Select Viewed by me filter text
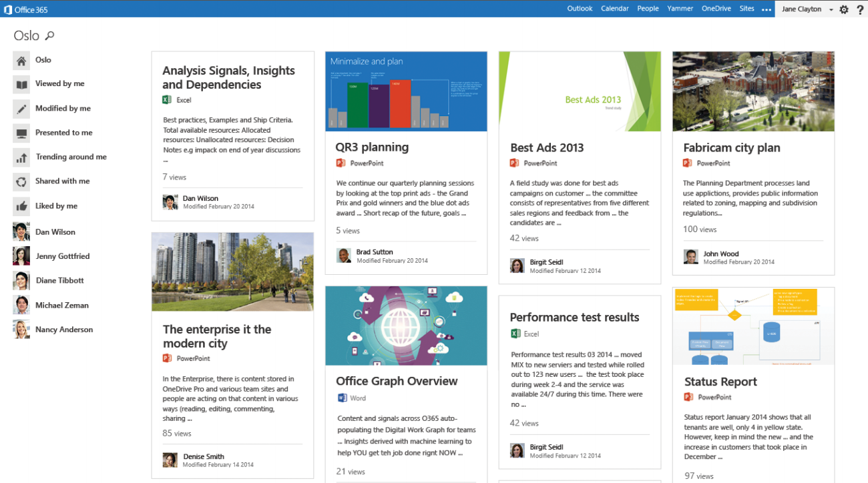The height and width of the screenshot is (483, 868). 60,84
